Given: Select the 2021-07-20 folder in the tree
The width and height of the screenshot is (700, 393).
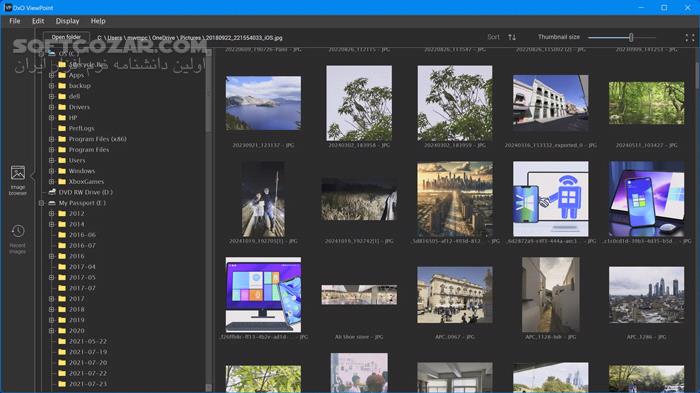Looking at the screenshot, I should coord(88,363).
